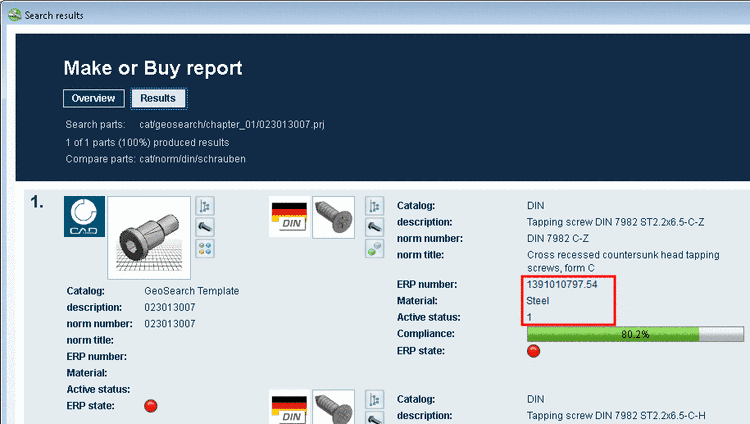Click the Make or Buy report heading
This screenshot has height=424, width=750.
(x=153, y=68)
